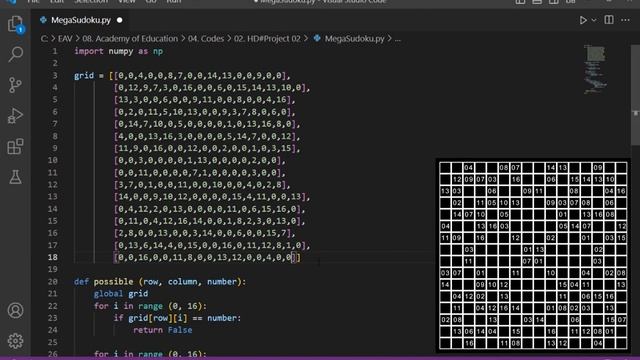Open the C: breadcrumb segment
This screenshot has height=360, width=640.
[x=44, y=39]
